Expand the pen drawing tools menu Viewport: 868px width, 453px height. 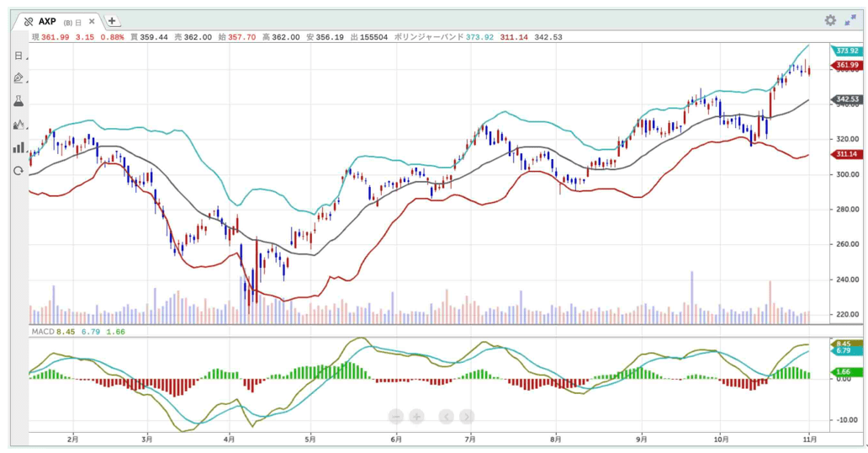(19, 78)
